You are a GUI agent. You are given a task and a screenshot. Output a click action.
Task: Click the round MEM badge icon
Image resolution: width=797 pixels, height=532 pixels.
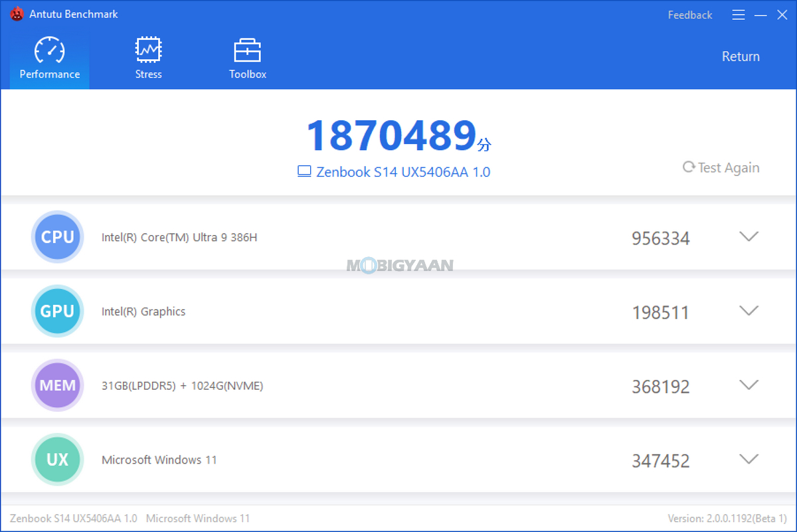tap(58, 385)
